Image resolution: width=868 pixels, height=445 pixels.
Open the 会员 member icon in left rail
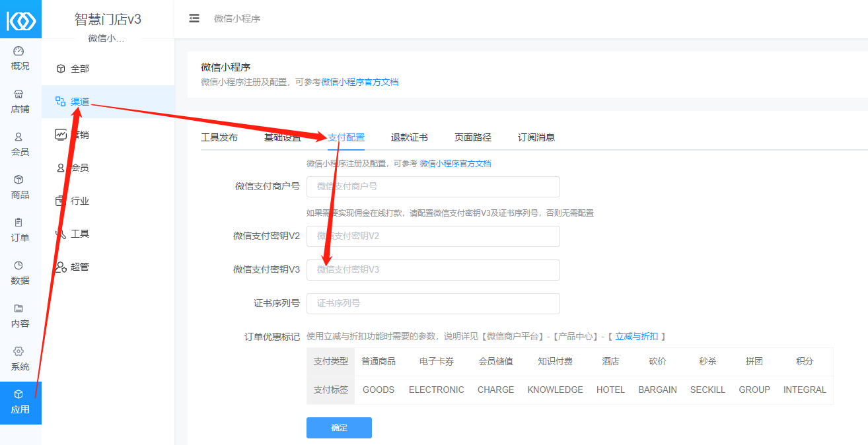click(18, 137)
